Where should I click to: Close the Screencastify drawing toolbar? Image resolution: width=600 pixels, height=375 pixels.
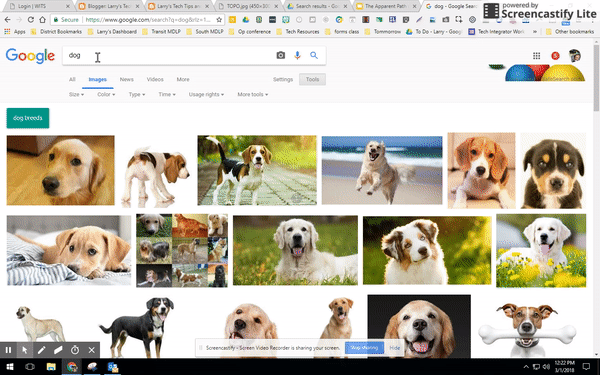[91, 350]
